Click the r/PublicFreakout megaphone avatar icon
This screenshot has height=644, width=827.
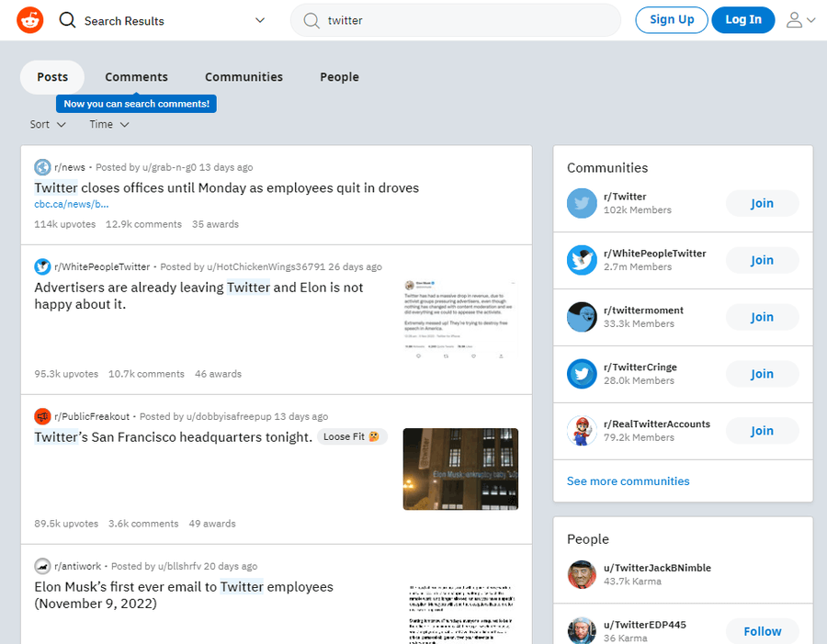42,417
